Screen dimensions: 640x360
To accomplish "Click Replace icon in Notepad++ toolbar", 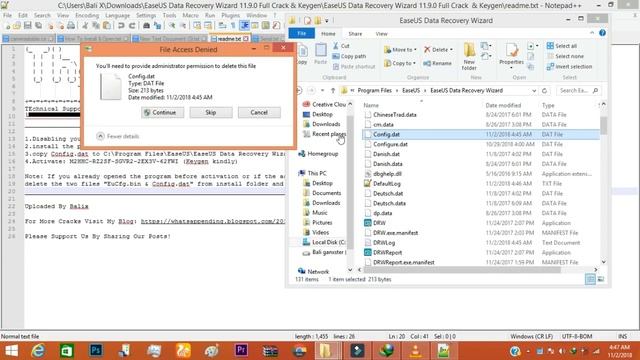I will tap(157, 26).
